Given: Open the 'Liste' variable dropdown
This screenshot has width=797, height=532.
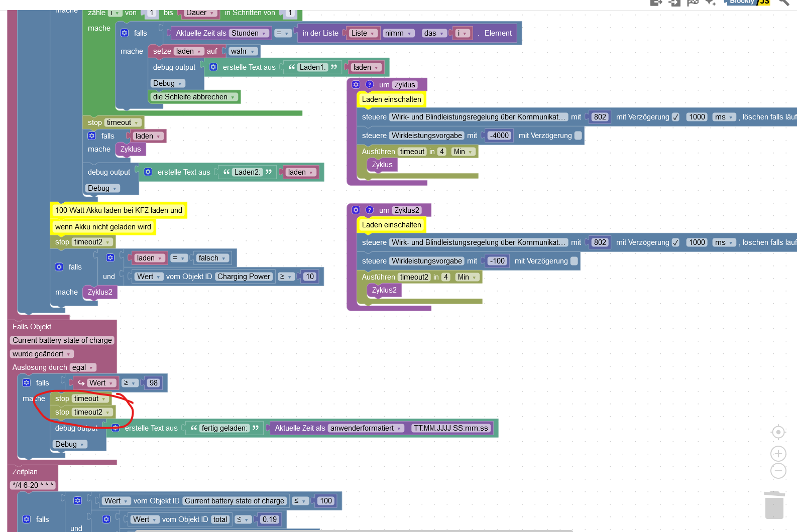Looking at the screenshot, I should tap(364, 33).
